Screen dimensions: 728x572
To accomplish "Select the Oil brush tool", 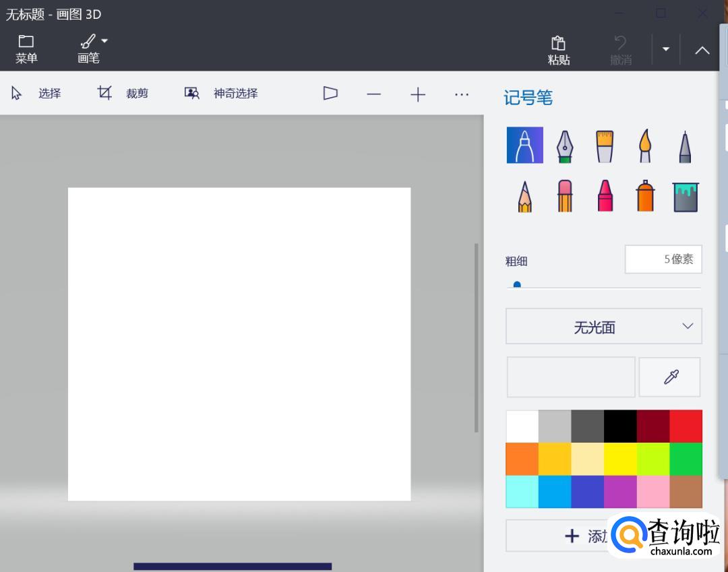I will pos(605,146).
